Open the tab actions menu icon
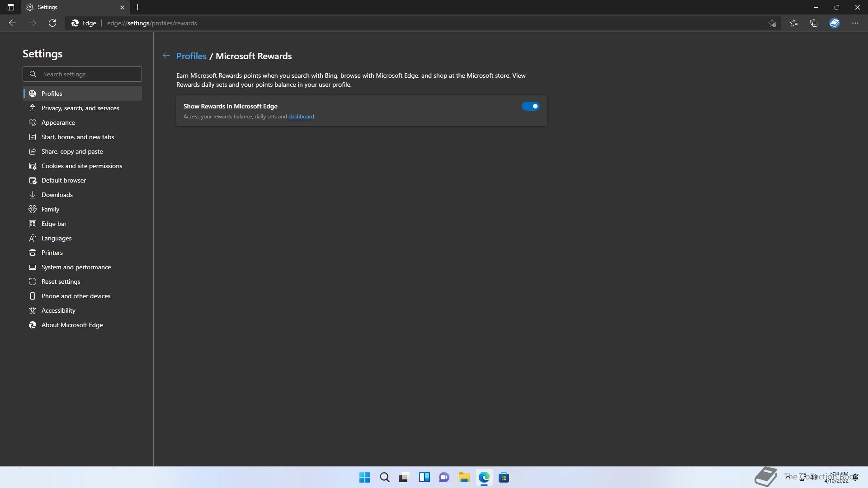Screen dimensions: 868x488 click(11, 7)
